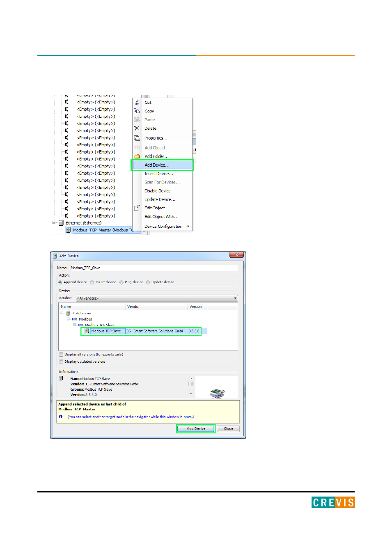Select the Plug device radio button

(121, 282)
